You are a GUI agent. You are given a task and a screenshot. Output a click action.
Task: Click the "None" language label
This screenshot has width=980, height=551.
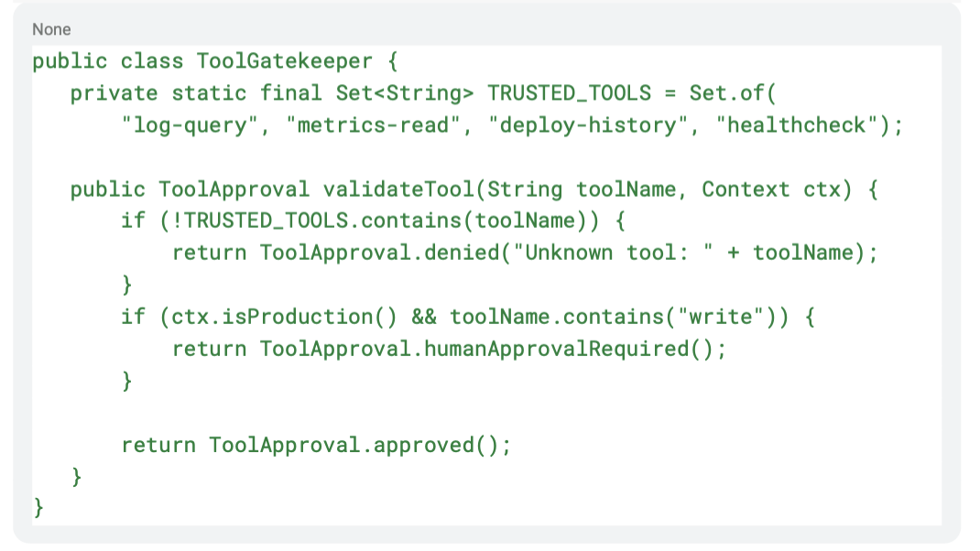coord(51,29)
